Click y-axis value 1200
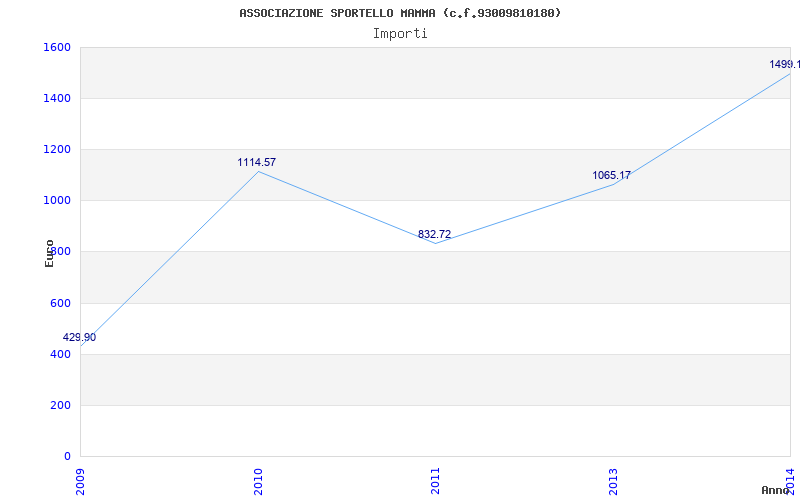The height and width of the screenshot is (500, 800). [x=57, y=149]
